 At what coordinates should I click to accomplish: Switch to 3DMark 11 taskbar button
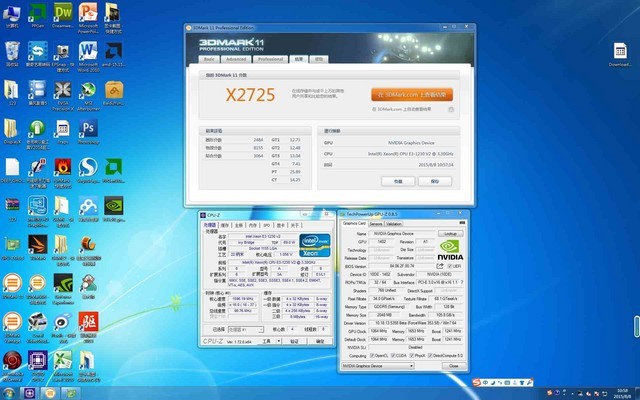point(50,393)
